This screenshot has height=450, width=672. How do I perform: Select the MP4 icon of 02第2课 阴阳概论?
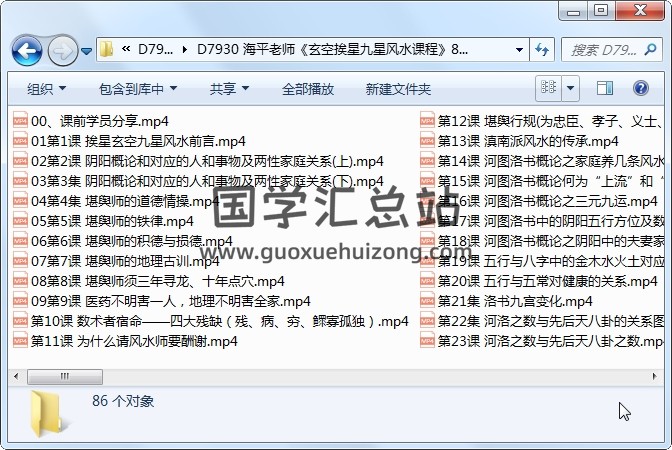tap(20, 161)
